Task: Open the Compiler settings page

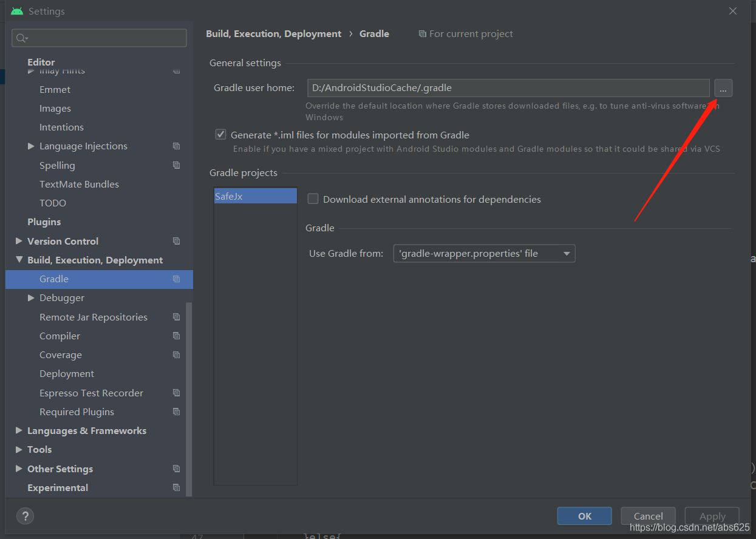Action: (60, 336)
